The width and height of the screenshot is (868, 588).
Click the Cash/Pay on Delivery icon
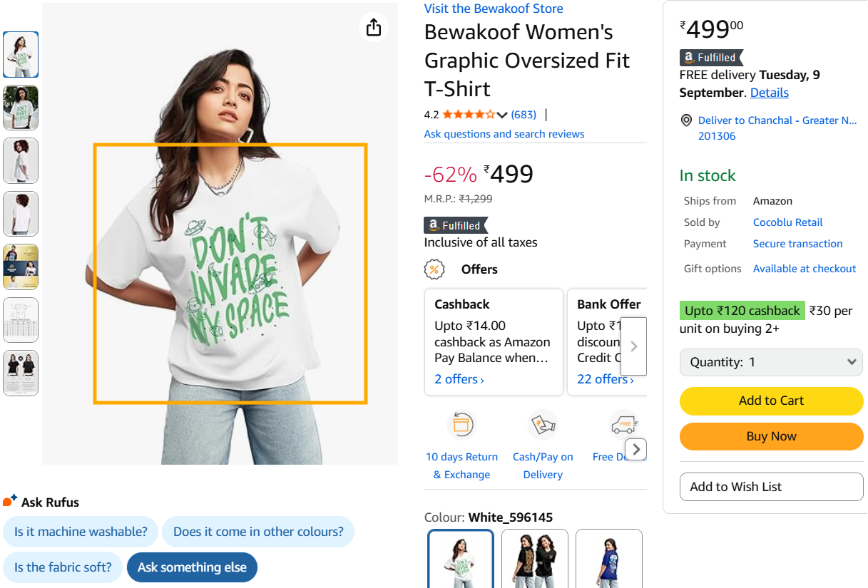pyautogui.click(x=543, y=425)
